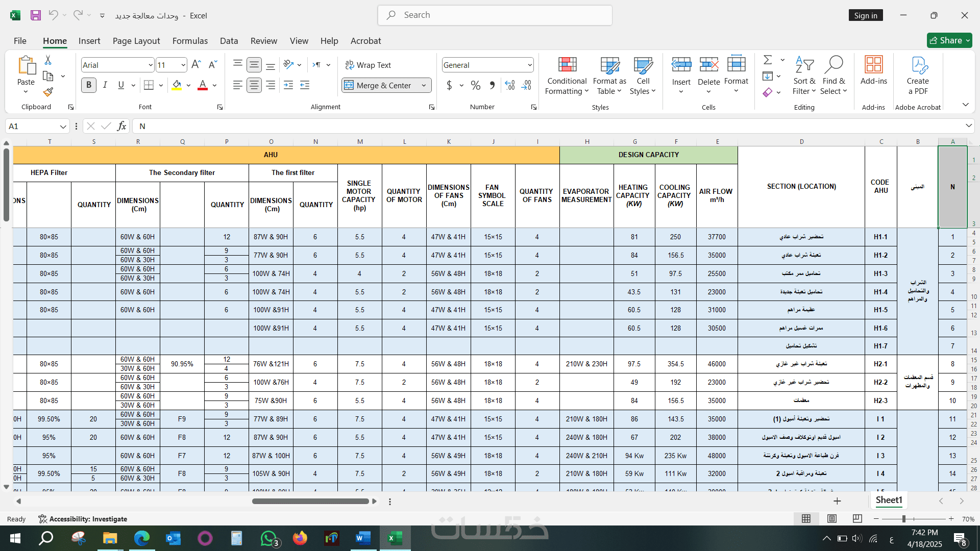Click the Increase Font Size icon
Screen dimensions: 980x551
196,65
